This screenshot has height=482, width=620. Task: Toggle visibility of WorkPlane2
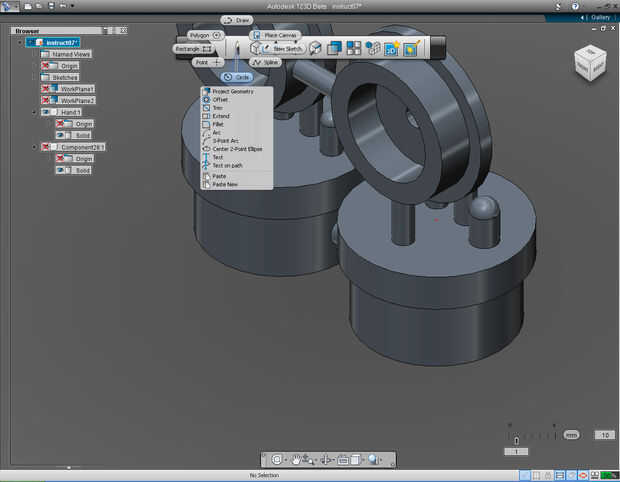coord(45,100)
